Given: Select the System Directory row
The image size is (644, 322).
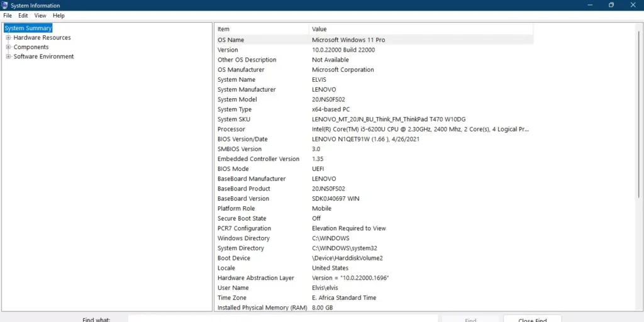Looking at the screenshot, I should point(374,248).
